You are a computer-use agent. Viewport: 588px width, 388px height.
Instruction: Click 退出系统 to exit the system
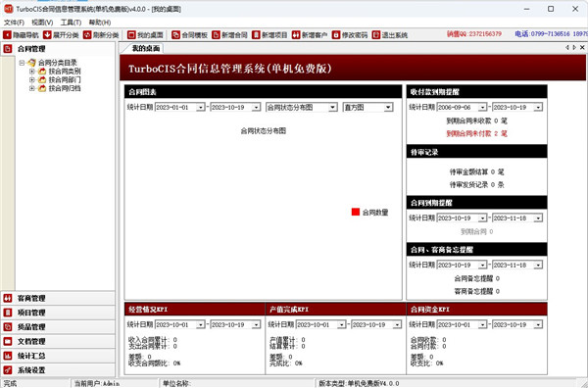390,35
